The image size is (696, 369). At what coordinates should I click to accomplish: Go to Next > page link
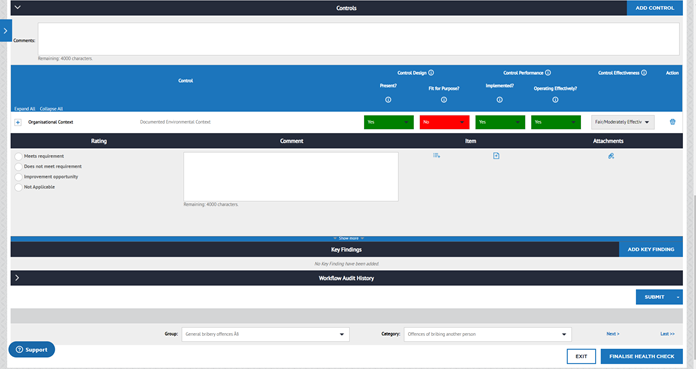pos(613,334)
